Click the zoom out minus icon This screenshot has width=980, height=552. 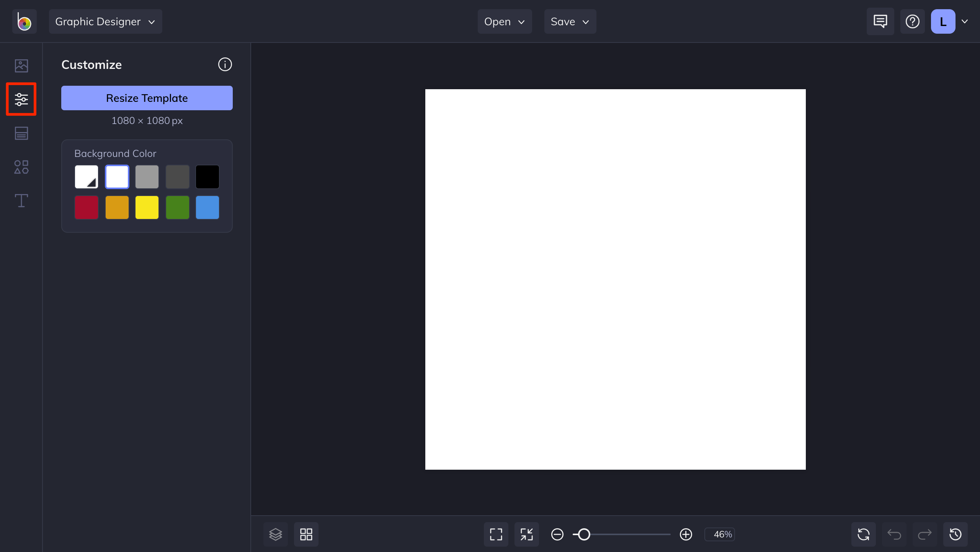pyautogui.click(x=557, y=534)
